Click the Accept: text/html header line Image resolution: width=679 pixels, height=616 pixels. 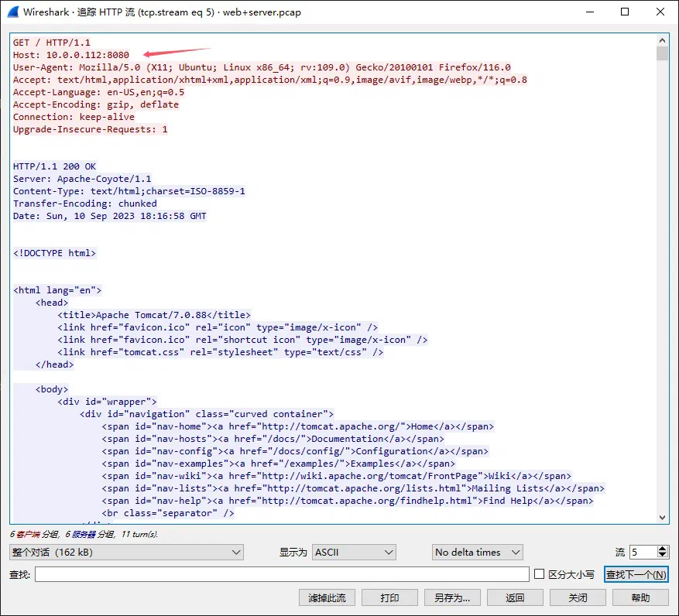[x=270, y=80]
